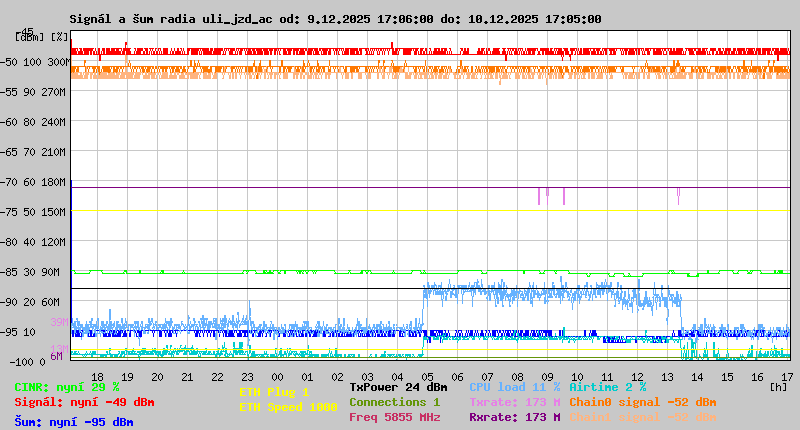Viewport: 800px width, 430px height.
Task: Select the purple Rxrate legend label
Action: pyautogui.click(x=515, y=417)
